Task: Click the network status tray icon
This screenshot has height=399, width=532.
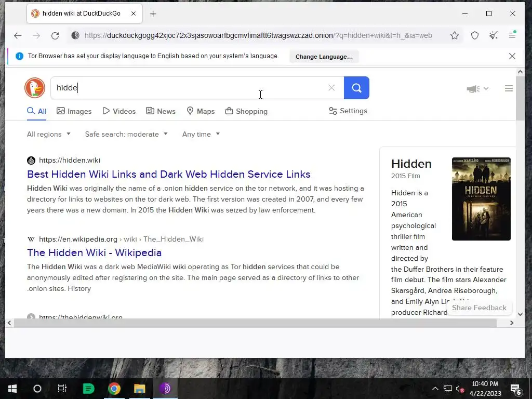Action: pyautogui.click(x=447, y=389)
